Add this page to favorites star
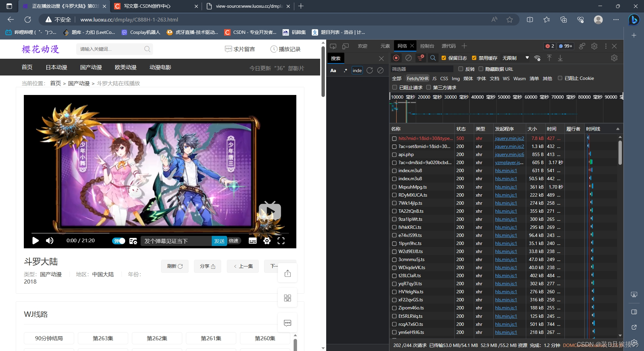Screen dimensions: 644x351 [x=509, y=19]
